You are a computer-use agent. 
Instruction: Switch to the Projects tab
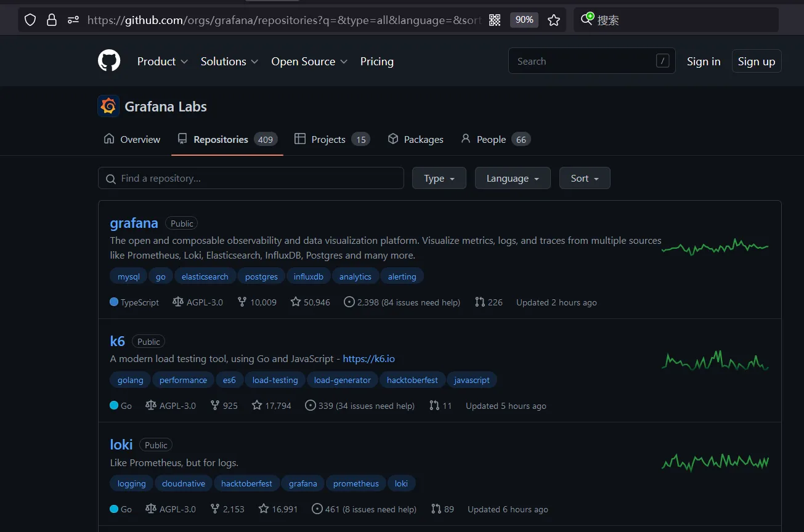pos(331,139)
